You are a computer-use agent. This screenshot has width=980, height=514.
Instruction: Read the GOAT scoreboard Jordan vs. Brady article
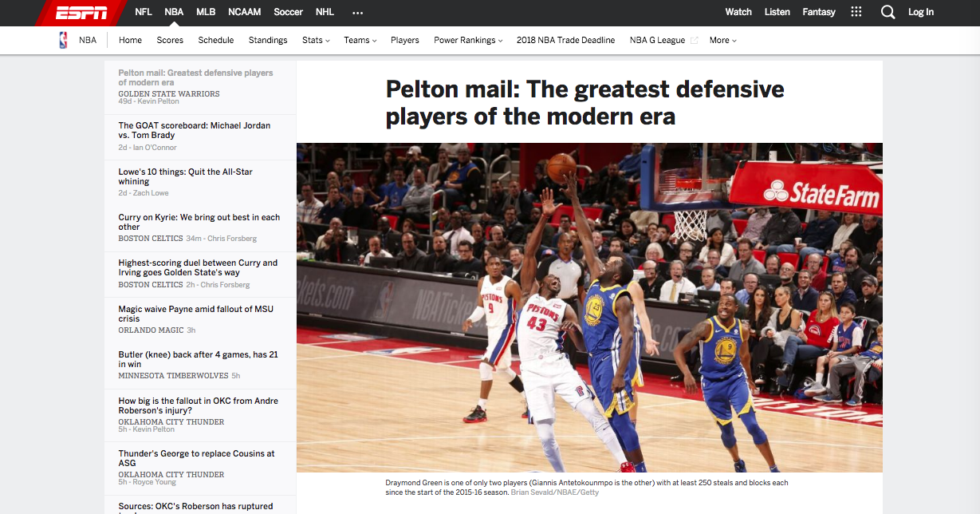(x=195, y=130)
